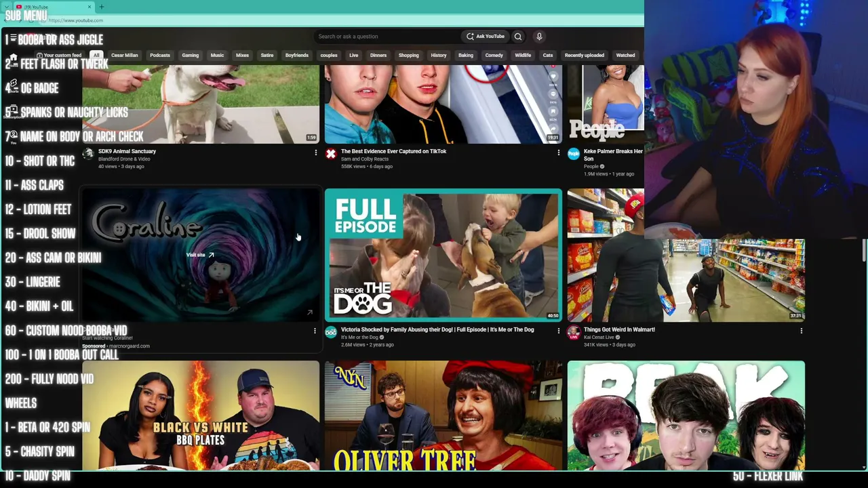Filter feed by Music

pos(217,56)
